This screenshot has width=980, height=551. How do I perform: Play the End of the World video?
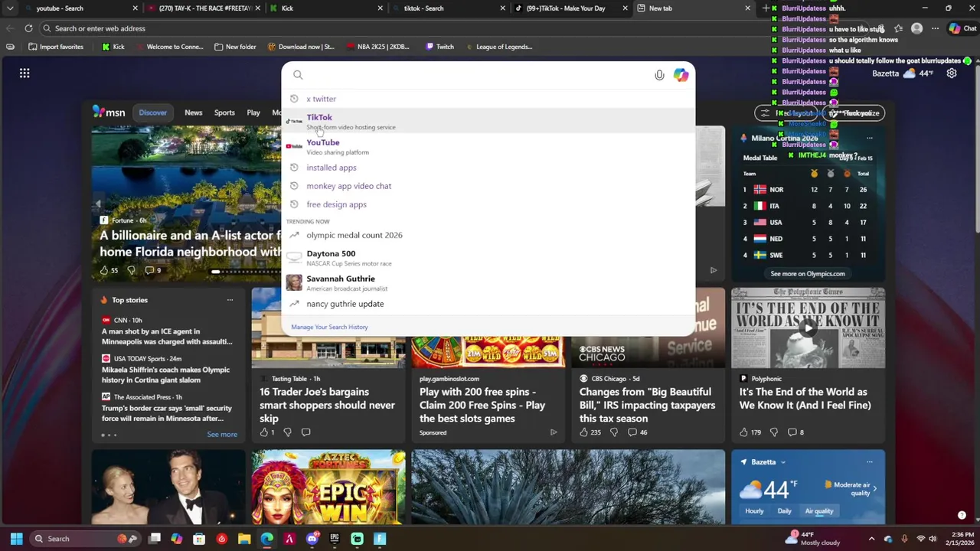point(808,328)
